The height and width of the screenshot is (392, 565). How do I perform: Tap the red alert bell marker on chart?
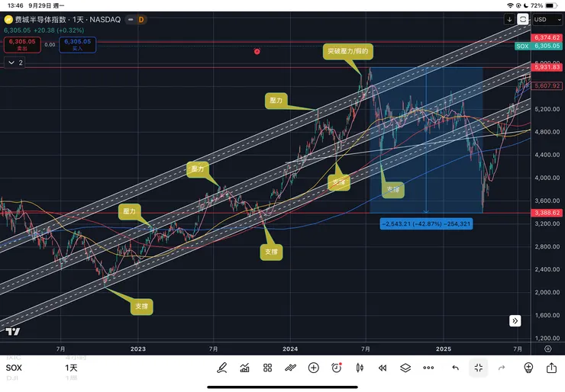click(x=257, y=51)
